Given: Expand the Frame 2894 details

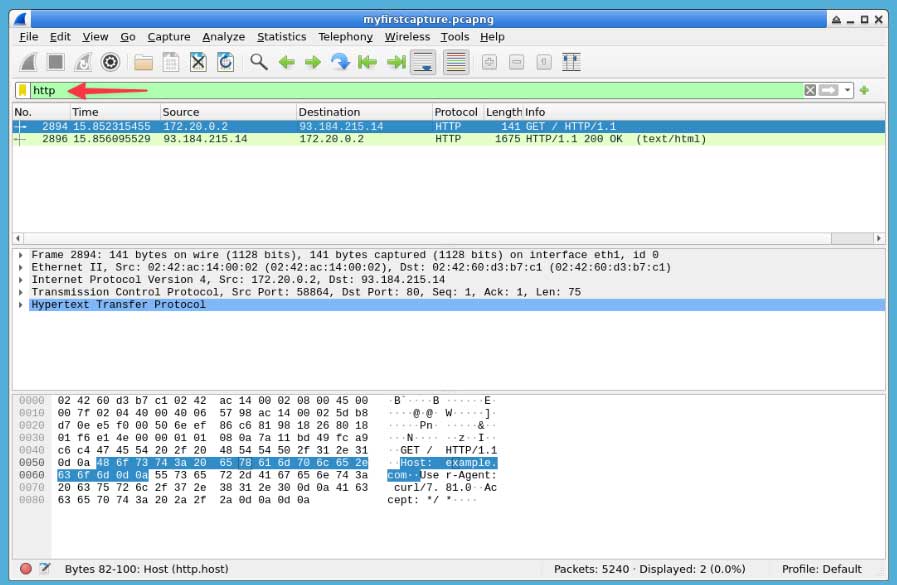Looking at the screenshot, I should coord(21,255).
